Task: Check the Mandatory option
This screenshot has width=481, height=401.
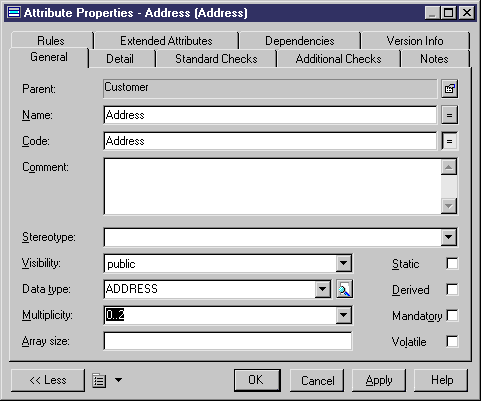Action: click(x=452, y=315)
